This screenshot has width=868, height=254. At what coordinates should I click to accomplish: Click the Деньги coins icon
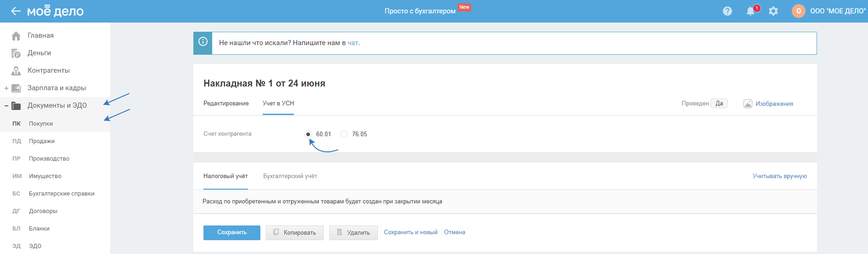16,53
